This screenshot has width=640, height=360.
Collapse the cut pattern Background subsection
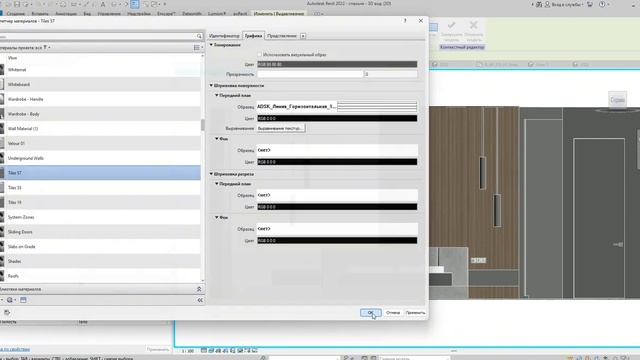[217, 218]
